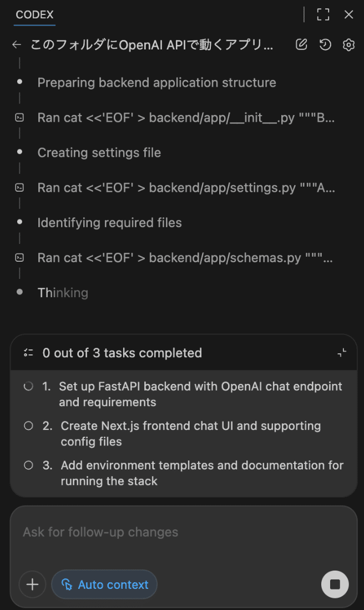Check off task 1 FastAPI backend setup
The width and height of the screenshot is (364, 610).
point(28,386)
